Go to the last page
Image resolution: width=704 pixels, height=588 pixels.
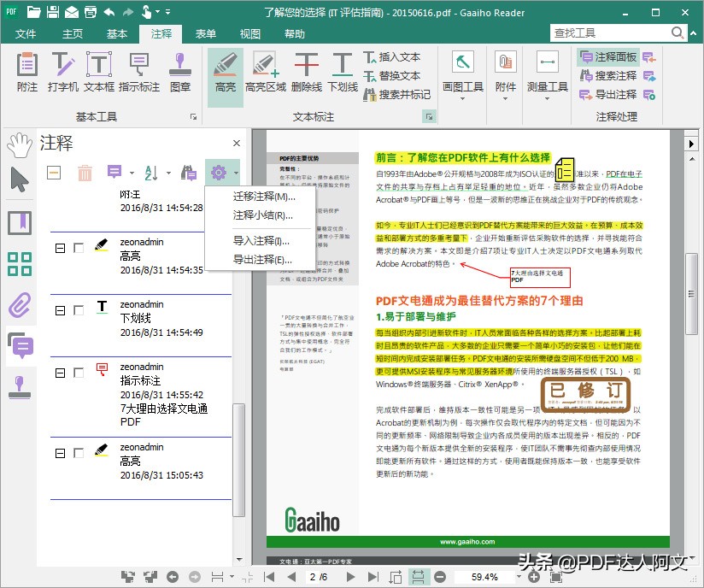(x=373, y=577)
